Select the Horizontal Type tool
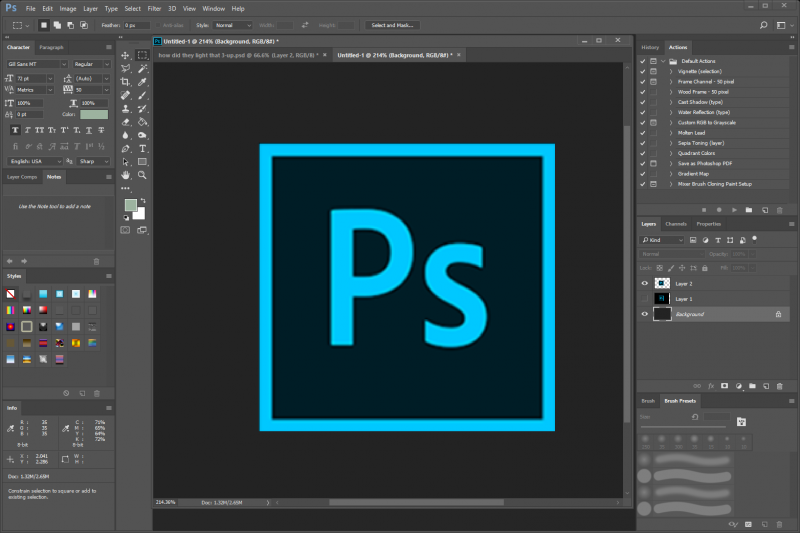 [x=143, y=148]
